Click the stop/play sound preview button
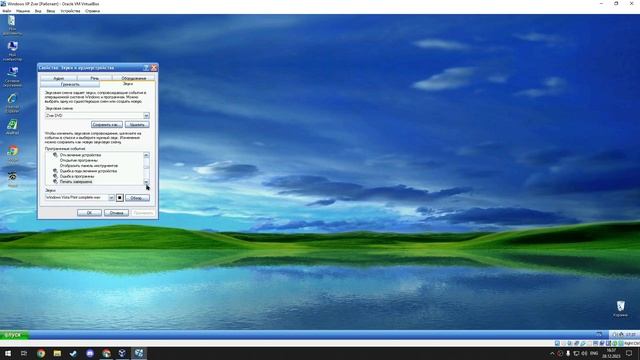The width and height of the screenshot is (640, 360). tap(120, 198)
